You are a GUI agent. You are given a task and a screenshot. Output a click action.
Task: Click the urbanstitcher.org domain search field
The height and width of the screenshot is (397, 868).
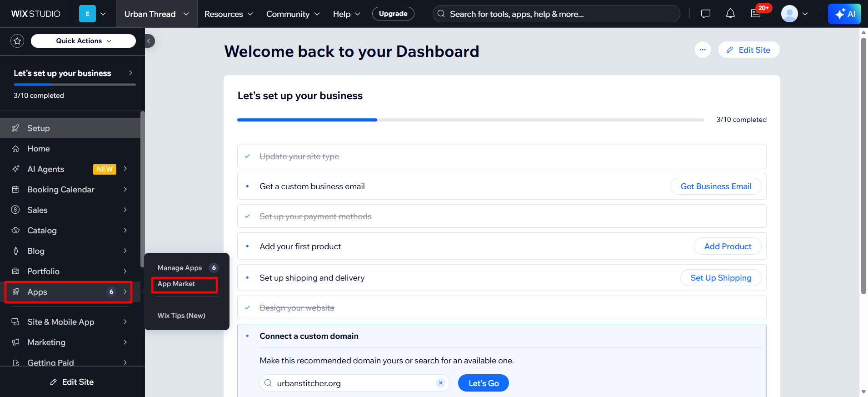point(354,383)
